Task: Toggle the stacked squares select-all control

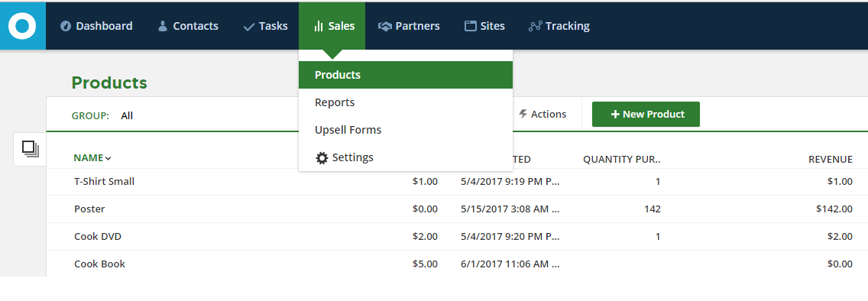Action: 30,149
